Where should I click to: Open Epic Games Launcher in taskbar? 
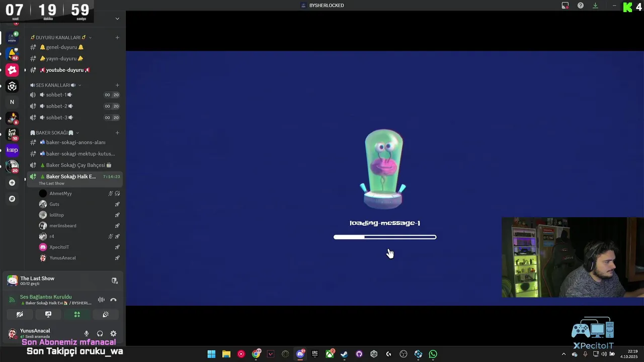315,354
